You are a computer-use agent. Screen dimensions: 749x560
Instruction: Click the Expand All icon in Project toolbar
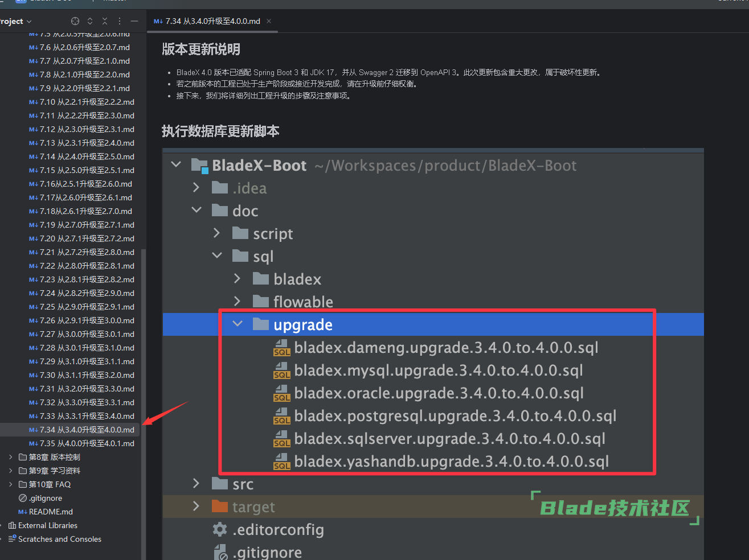pyautogui.click(x=90, y=21)
